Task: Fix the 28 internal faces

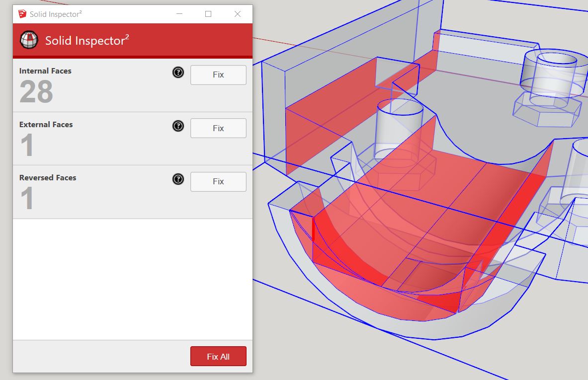Action: click(218, 75)
